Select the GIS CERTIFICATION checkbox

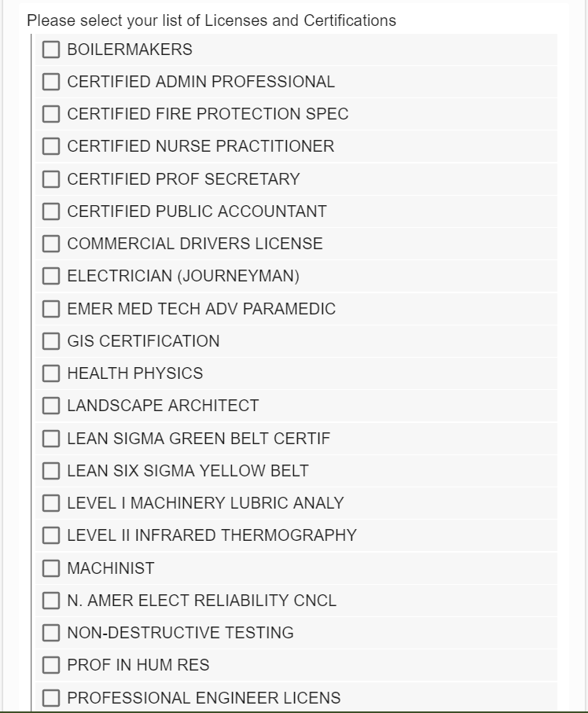pyautogui.click(x=51, y=342)
